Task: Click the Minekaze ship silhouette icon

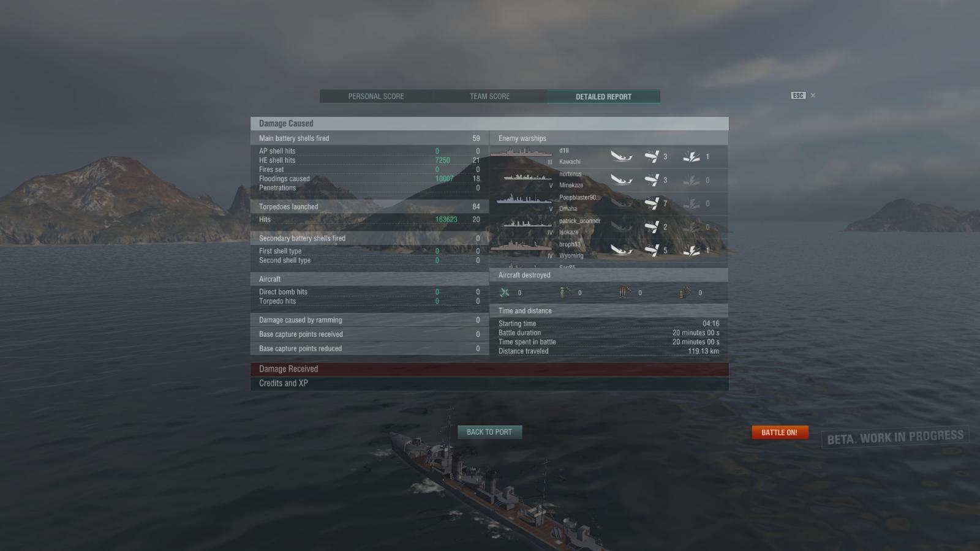Action: pos(528,179)
